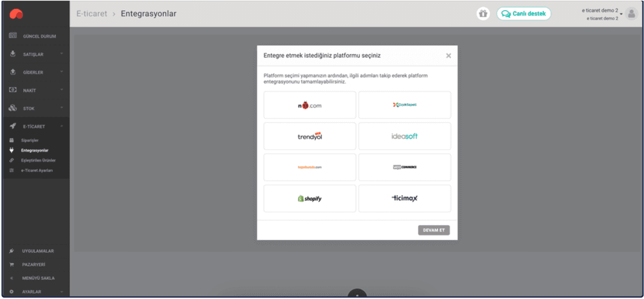Viewport: 644px width, 299px height.
Task: Click the Satışlar download icon
Action: (13, 54)
